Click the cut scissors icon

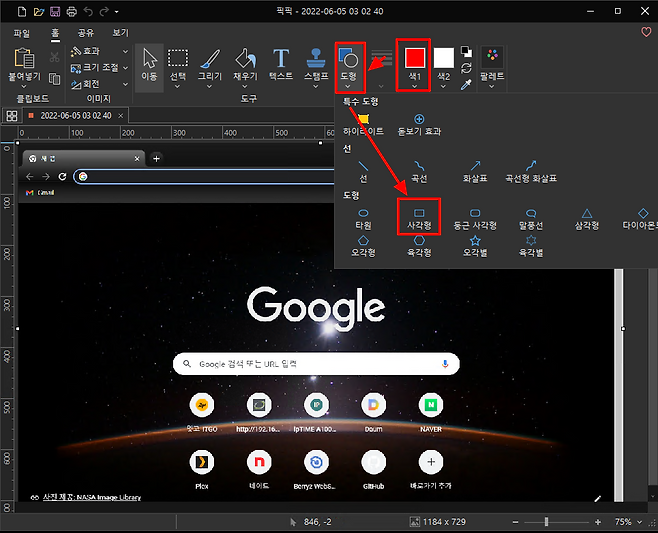[54, 57]
